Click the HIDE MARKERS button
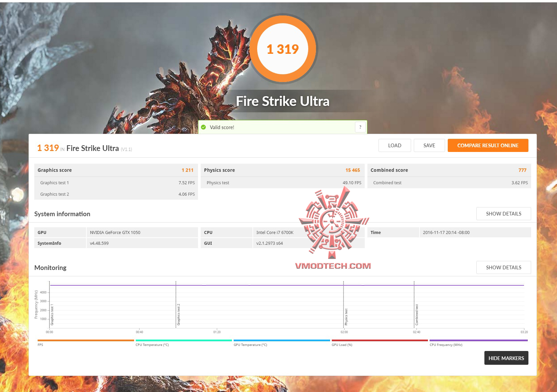 click(506, 358)
